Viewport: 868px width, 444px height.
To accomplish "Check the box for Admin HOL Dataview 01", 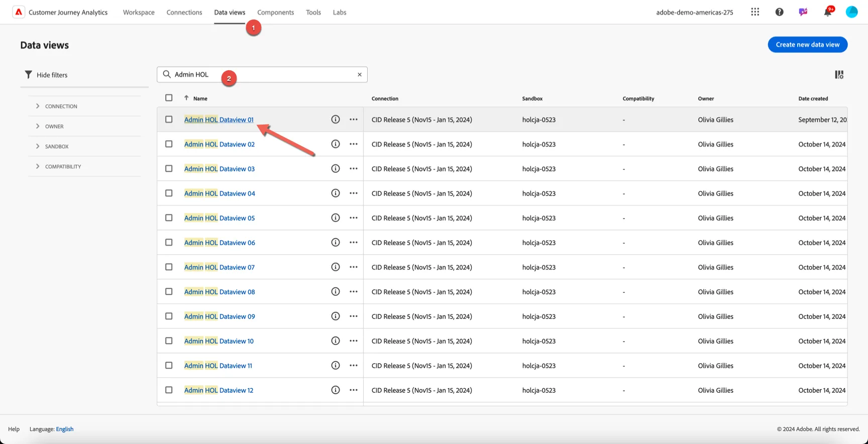I will click(x=169, y=120).
